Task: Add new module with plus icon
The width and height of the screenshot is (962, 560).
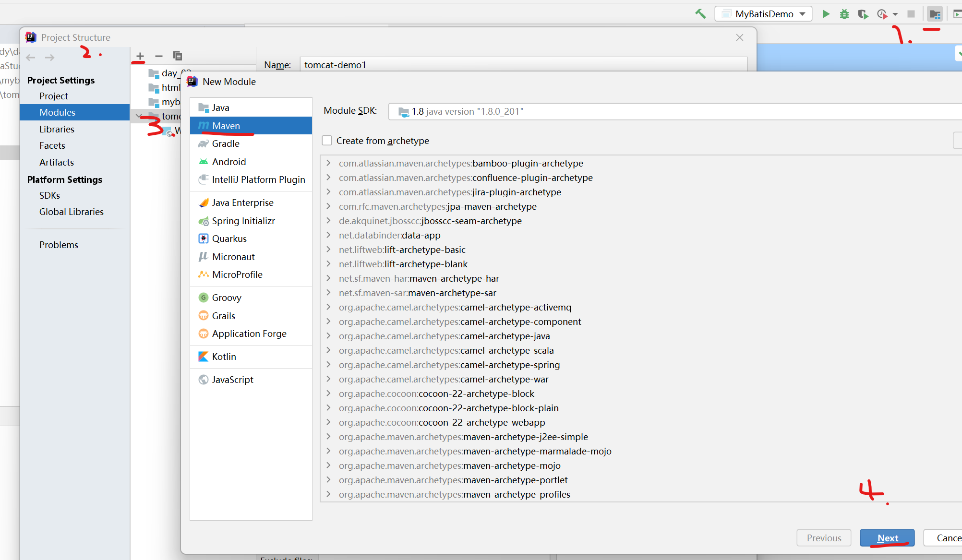Action: 140,56
